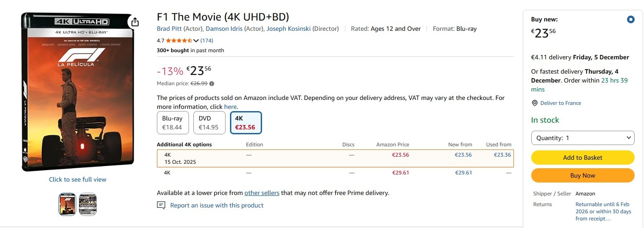This screenshot has height=228, width=644.
Task: Open the other sellers link
Action: pyautogui.click(x=262, y=193)
